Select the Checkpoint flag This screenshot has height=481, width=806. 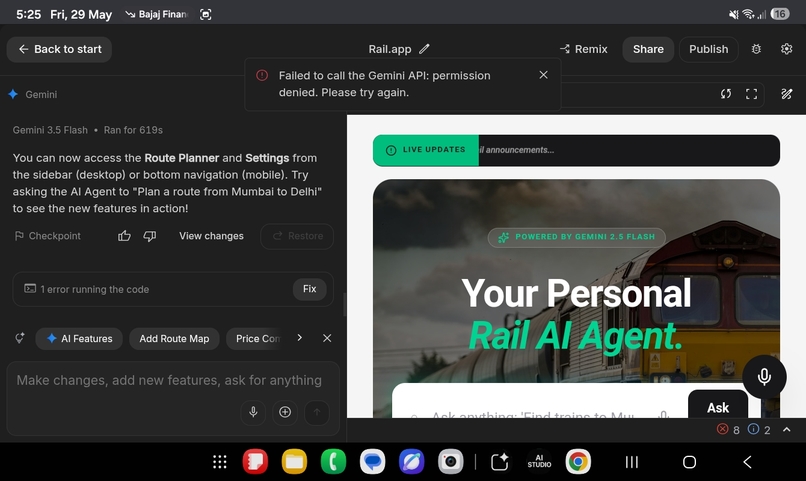tap(47, 236)
